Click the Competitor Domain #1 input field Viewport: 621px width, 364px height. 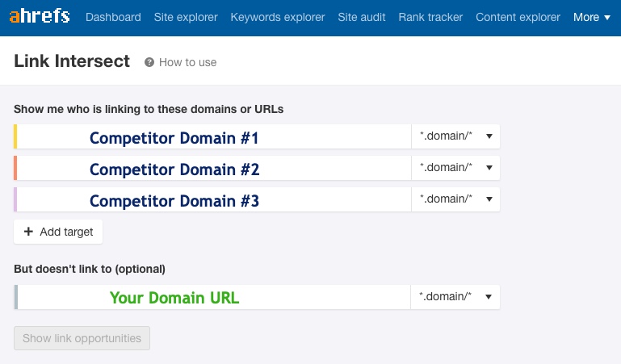pos(213,137)
